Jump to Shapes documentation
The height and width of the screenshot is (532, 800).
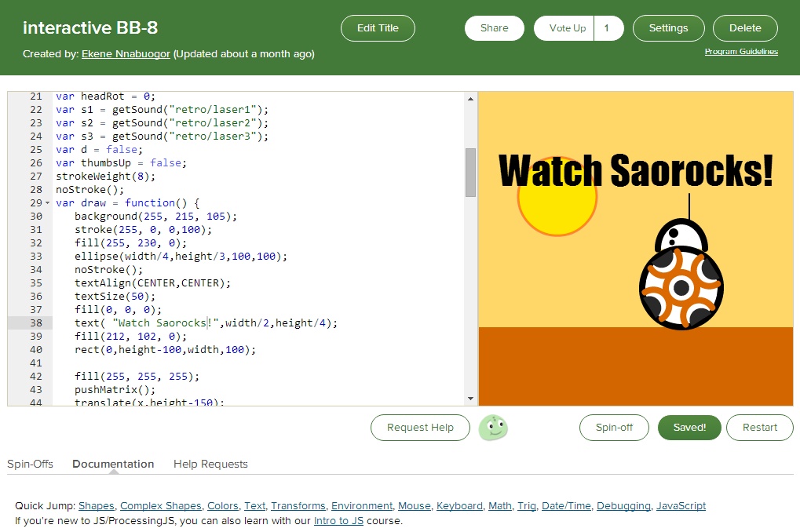tap(97, 506)
